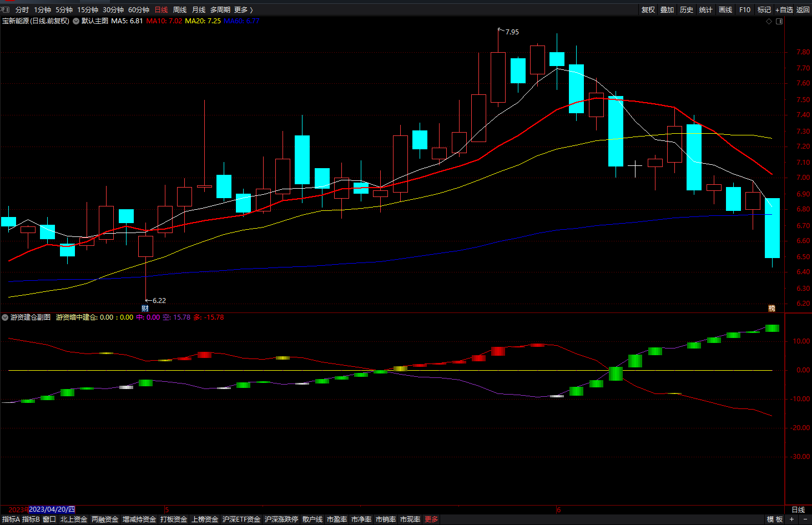Click the 7.95 high price label
812x525 pixels.
512,32
